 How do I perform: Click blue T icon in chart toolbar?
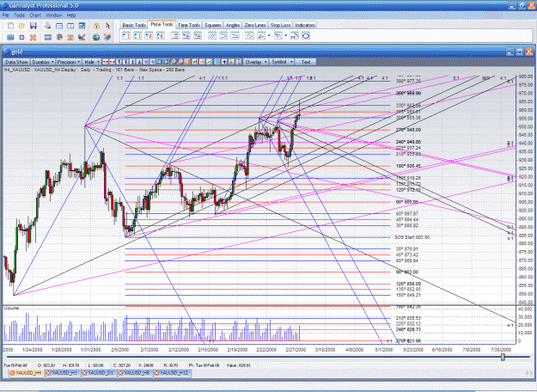pos(119,62)
